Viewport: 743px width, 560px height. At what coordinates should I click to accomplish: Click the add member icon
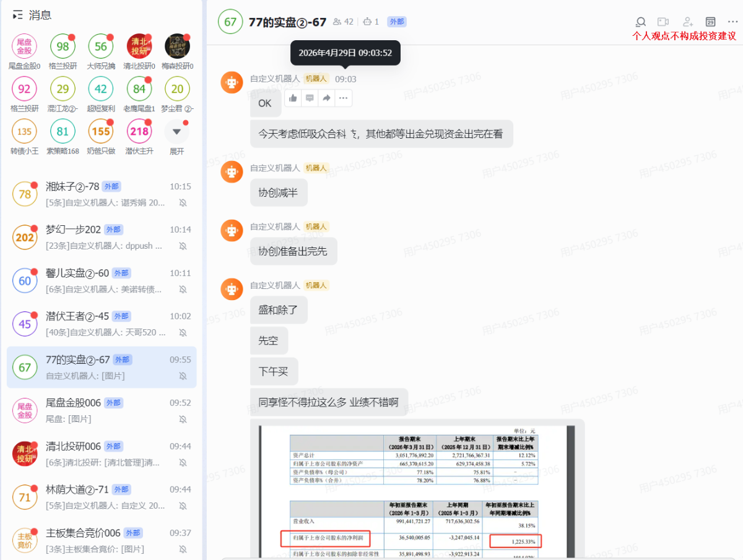(687, 22)
